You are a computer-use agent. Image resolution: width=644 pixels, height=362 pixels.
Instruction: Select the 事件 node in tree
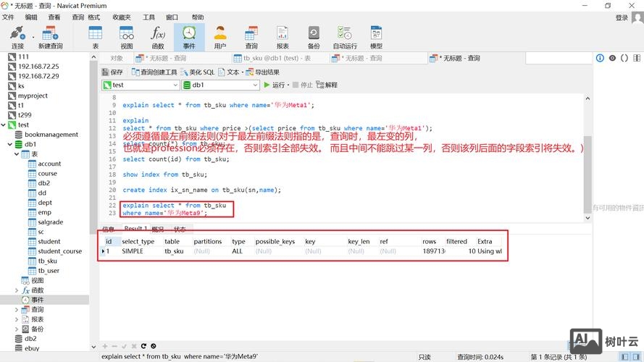tap(37, 300)
